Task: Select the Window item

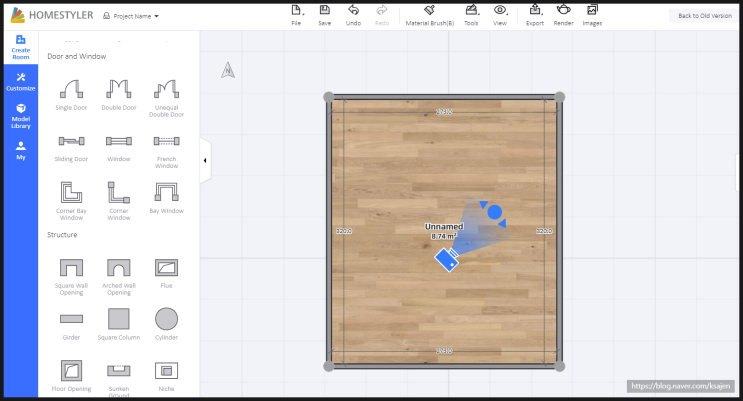Action: point(118,149)
